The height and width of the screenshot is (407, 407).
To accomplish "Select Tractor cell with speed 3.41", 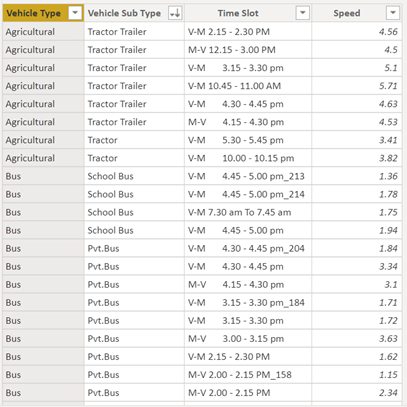I will [134, 140].
